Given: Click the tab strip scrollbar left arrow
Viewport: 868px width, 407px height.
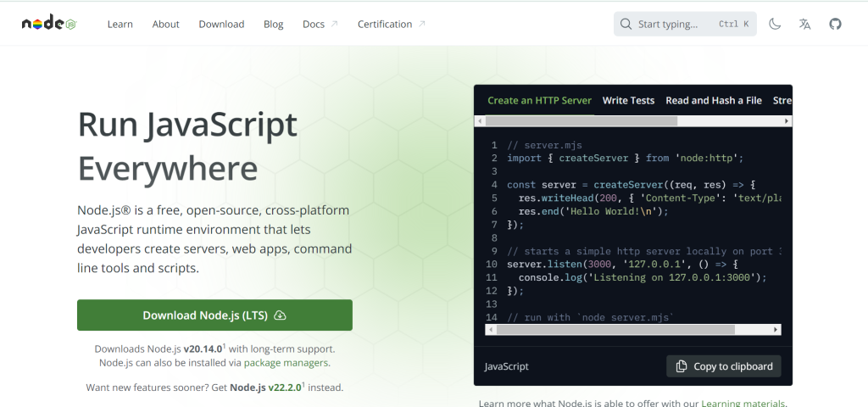Looking at the screenshot, I should (480, 120).
